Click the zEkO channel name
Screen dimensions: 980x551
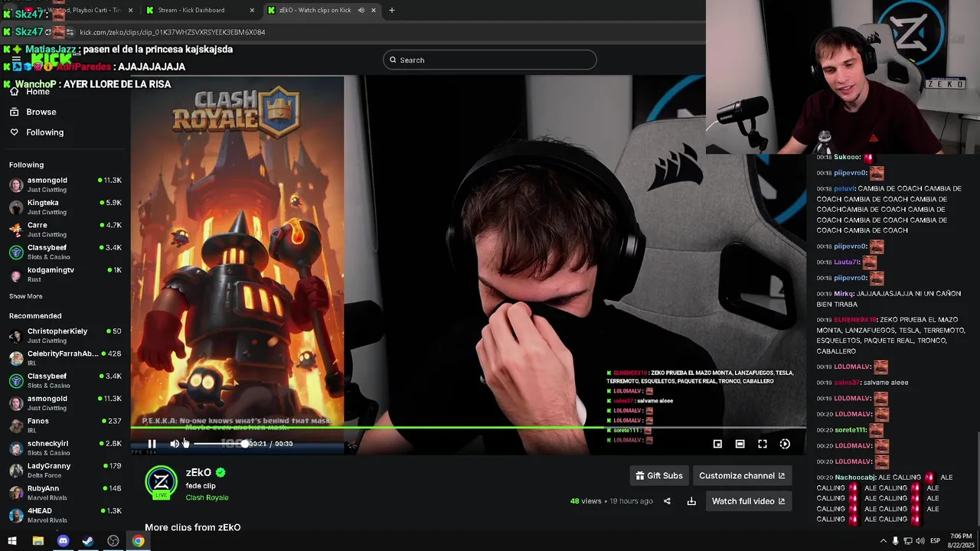[x=198, y=472]
